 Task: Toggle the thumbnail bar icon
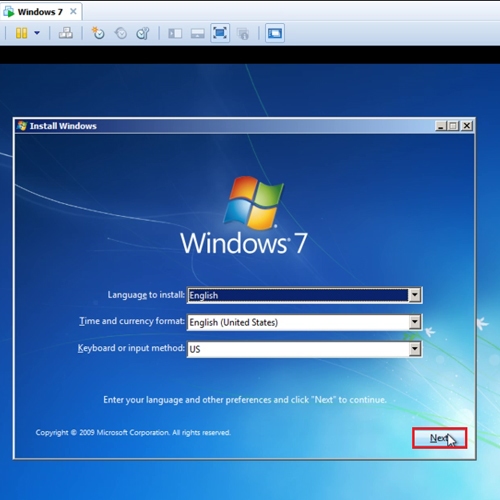pos(197,33)
